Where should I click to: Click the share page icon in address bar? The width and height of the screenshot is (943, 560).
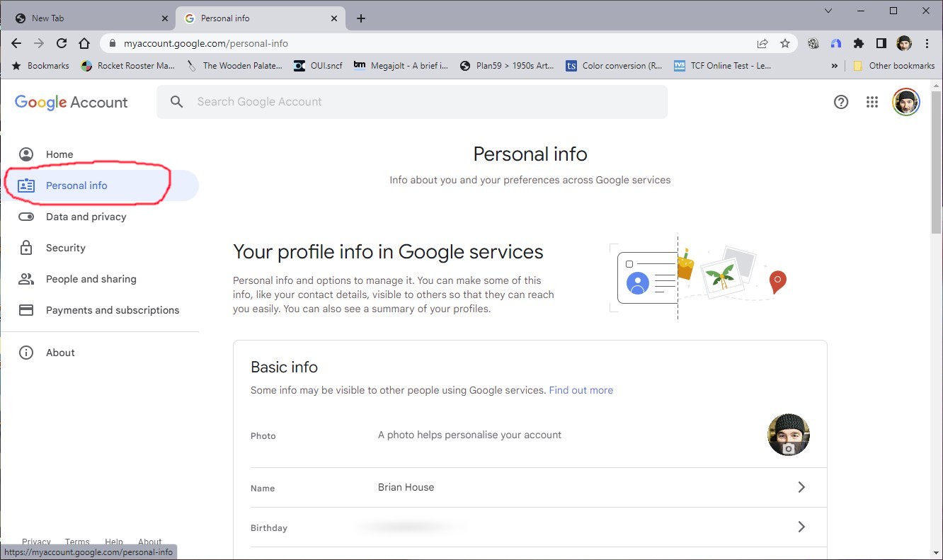[762, 43]
